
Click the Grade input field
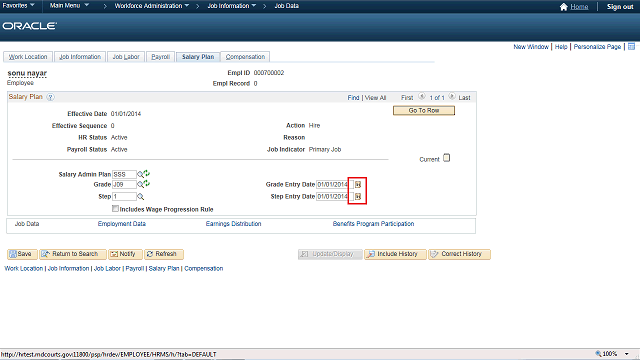(124, 184)
